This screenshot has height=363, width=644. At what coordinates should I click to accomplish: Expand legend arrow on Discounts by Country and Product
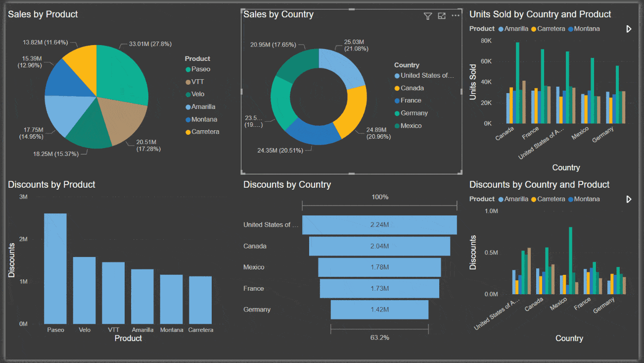click(x=629, y=199)
